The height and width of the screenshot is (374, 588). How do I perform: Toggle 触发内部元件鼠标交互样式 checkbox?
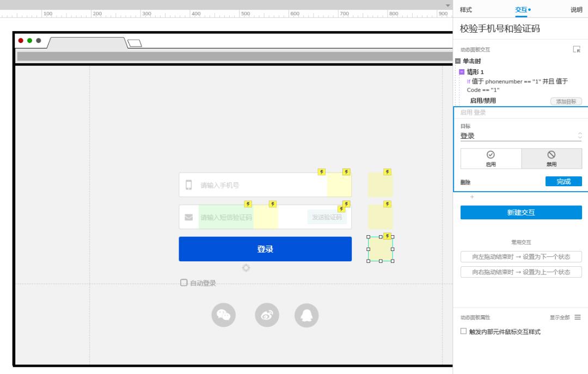463,331
